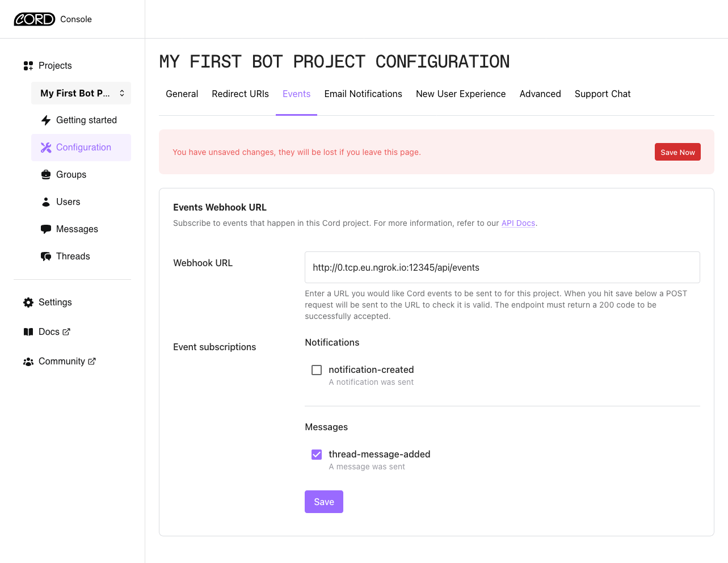The width and height of the screenshot is (728, 563).
Task: Click the Console label in header
Action: [x=76, y=19]
